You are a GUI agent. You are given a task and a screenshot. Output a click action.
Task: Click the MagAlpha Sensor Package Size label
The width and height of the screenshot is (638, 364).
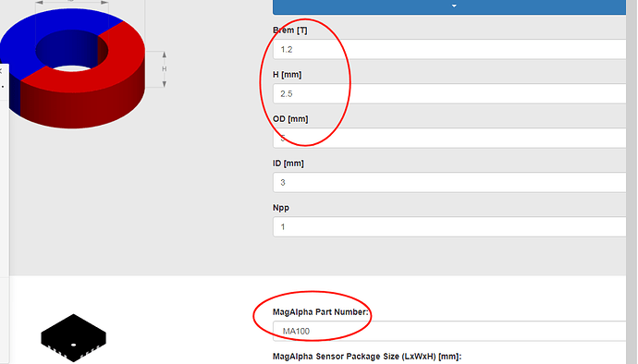coord(367,357)
